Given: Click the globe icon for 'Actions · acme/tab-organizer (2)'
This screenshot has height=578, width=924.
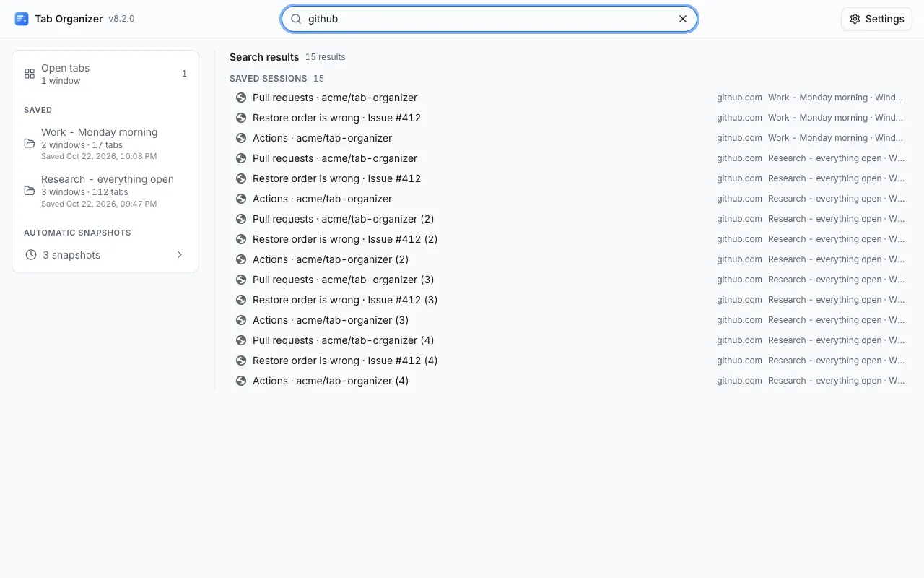Looking at the screenshot, I should tap(241, 259).
